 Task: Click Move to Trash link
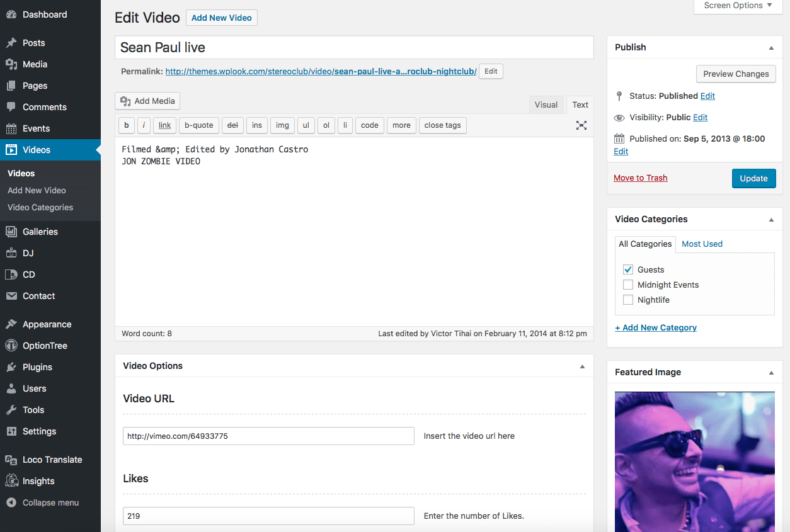click(640, 178)
